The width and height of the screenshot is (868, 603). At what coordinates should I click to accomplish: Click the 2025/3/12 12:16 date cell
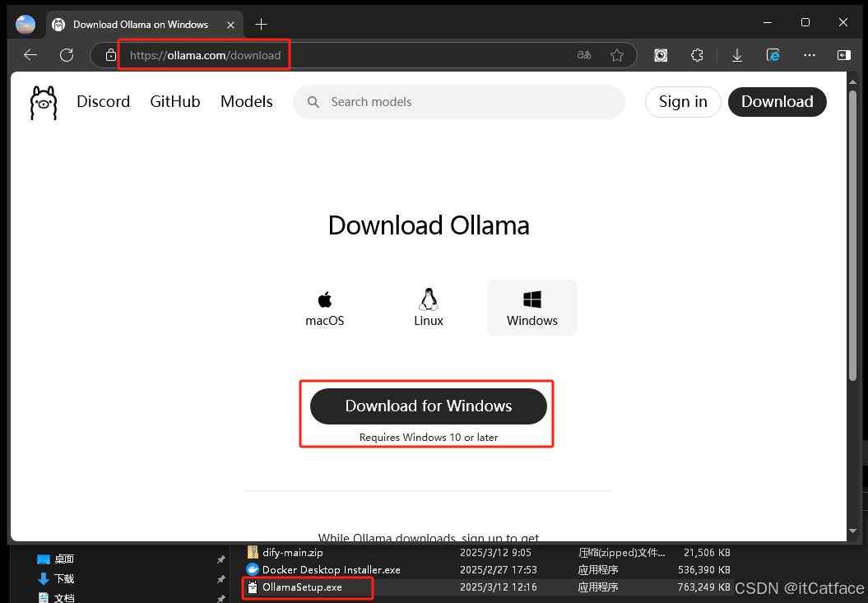(x=499, y=587)
